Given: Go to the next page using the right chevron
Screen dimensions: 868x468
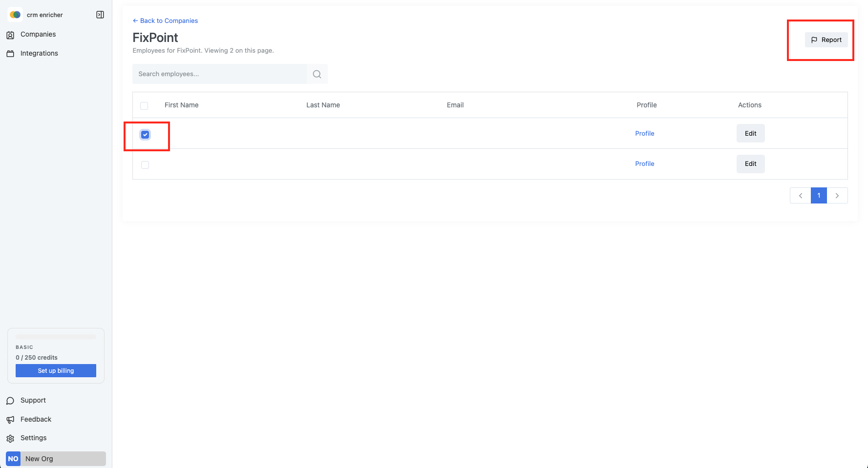Looking at the screenshot, I should (x=837, y=196).
